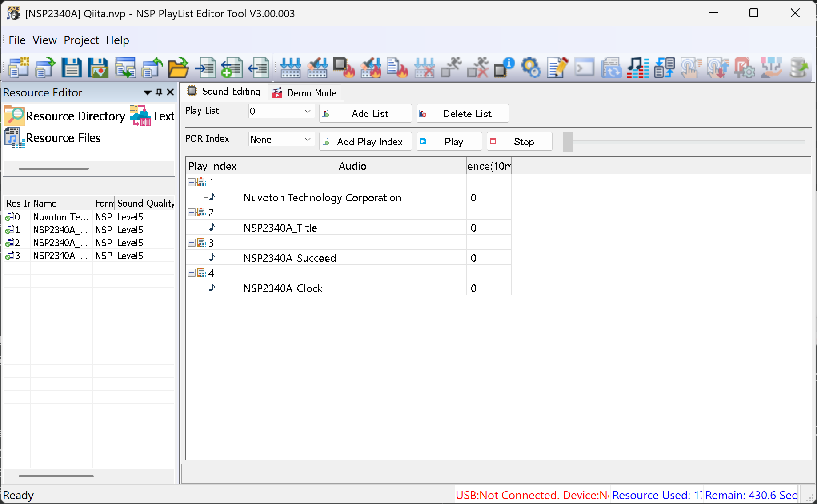This screenshot has height=504, width=817.
Task: Select the Nuvoton Technology Corporation audio entry
Action: tap(322, 198)
